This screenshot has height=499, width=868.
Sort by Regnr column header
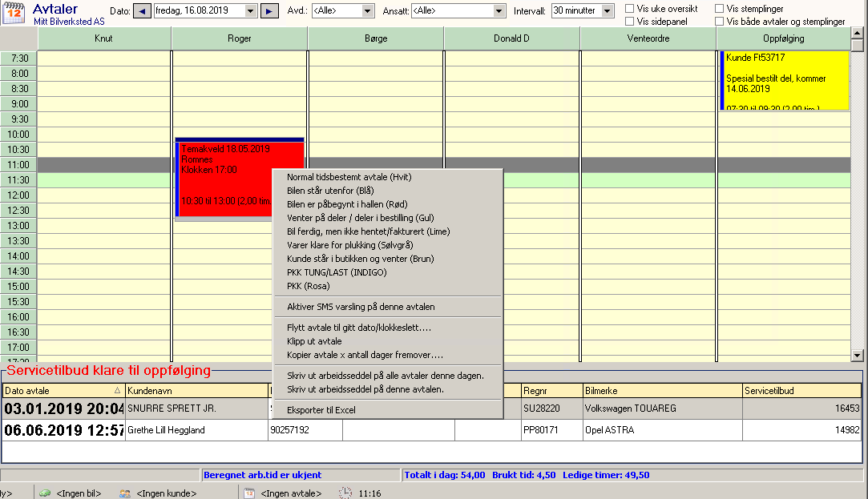(x=552, y=391)
